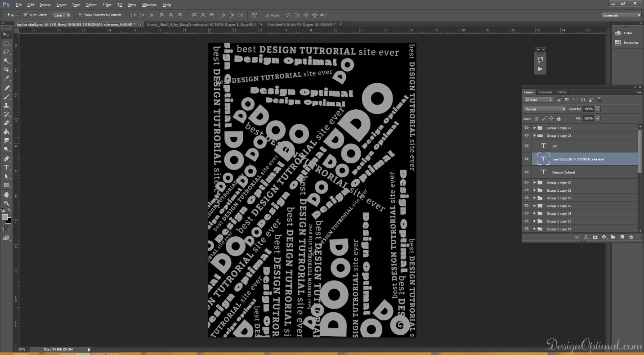The height and width of the screenshot is (355, 644).
Task: Select the Paint Bucket tool
Action: (6, 132)
